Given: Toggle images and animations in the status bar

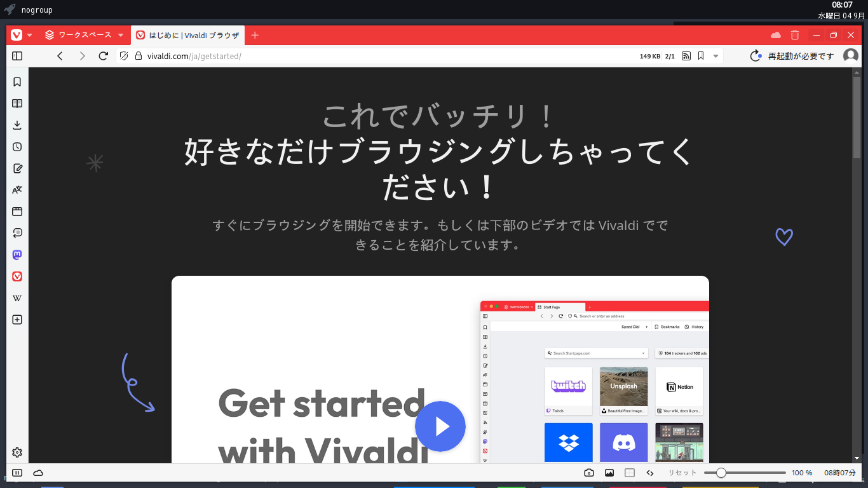Looking at the screenshot, I should 609,473.
